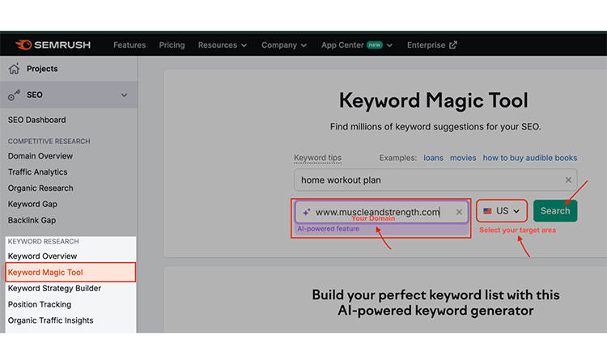The image size is (607, 364).
Task: Click the SEO key icon
Action: point(15,95)
